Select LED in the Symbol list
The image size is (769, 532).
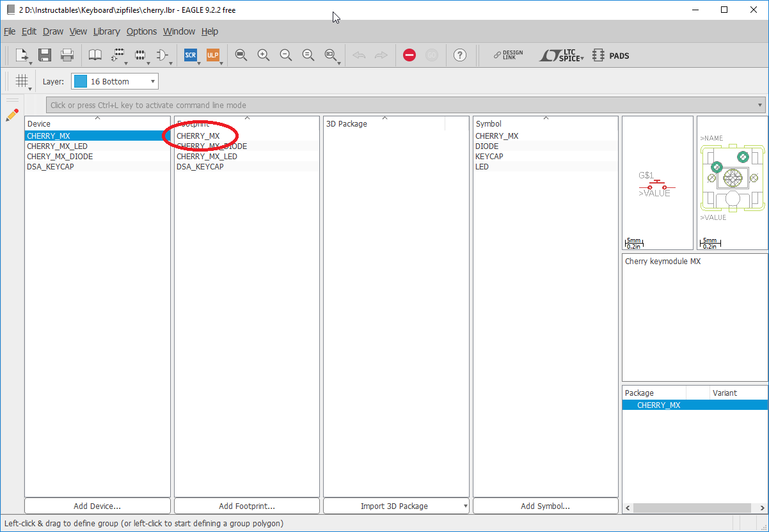(x=545, y=167)
